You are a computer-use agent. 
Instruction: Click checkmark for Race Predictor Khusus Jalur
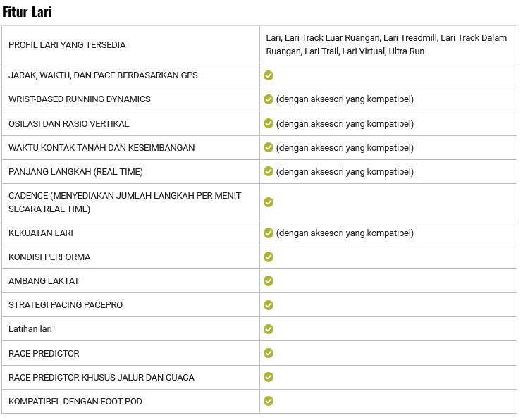click(x=269, y=377)
